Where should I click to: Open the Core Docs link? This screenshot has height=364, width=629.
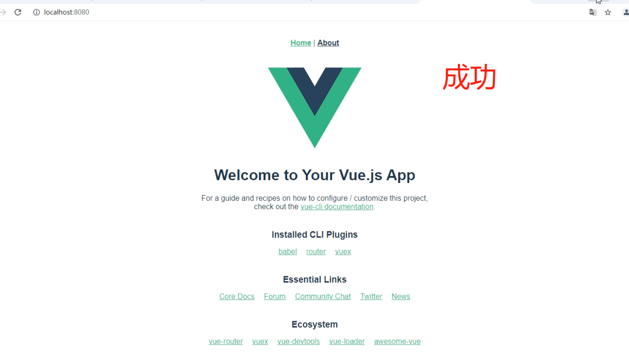(237, 296)
